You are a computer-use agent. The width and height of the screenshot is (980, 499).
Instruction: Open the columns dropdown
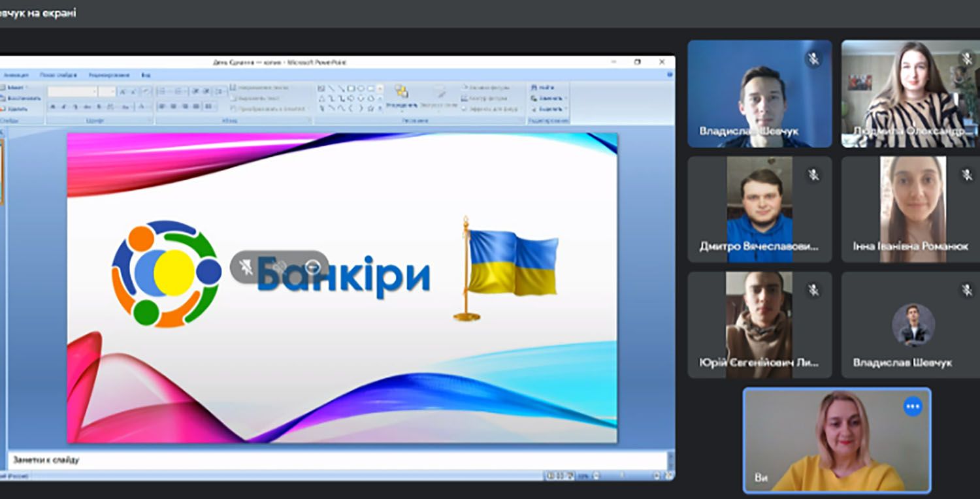coord(210,106)
